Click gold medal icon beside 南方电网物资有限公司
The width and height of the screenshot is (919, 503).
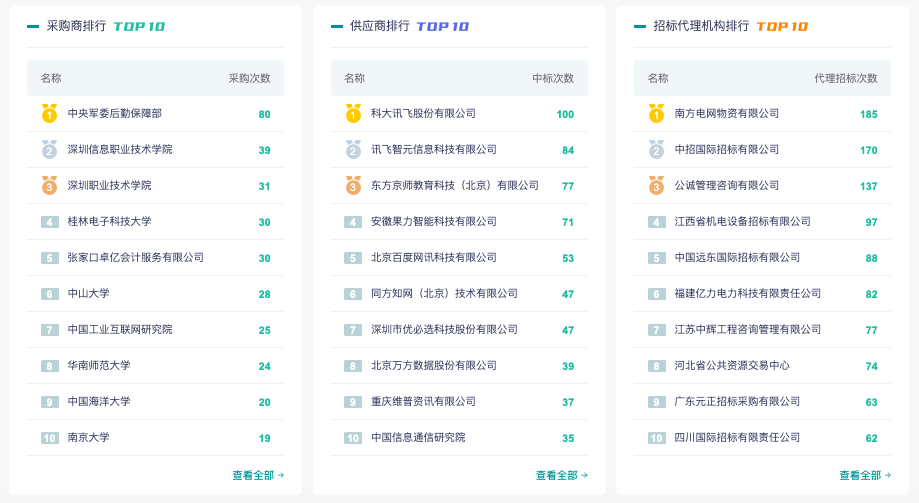click(656, 113)
